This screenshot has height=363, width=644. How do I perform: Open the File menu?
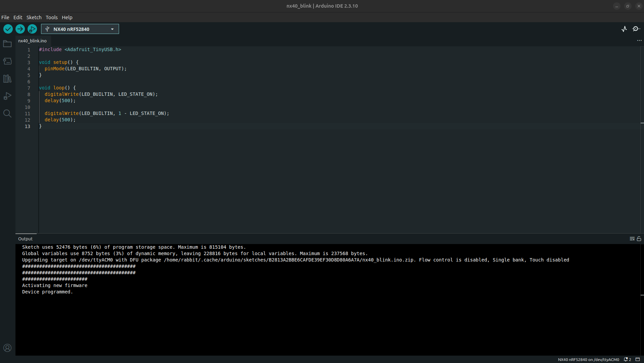(x=5, y=17)
